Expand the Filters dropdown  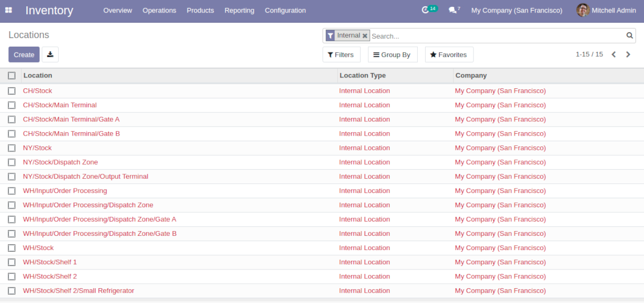tap(341, 55)
